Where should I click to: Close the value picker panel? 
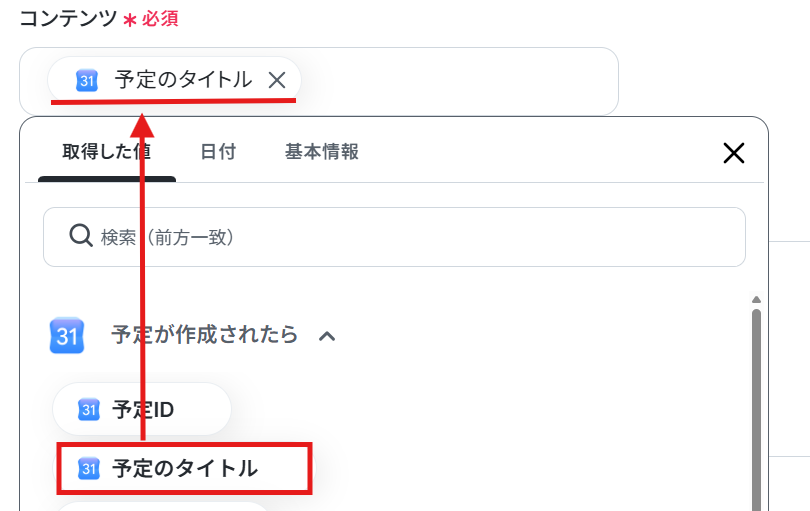tap(734, 153)
